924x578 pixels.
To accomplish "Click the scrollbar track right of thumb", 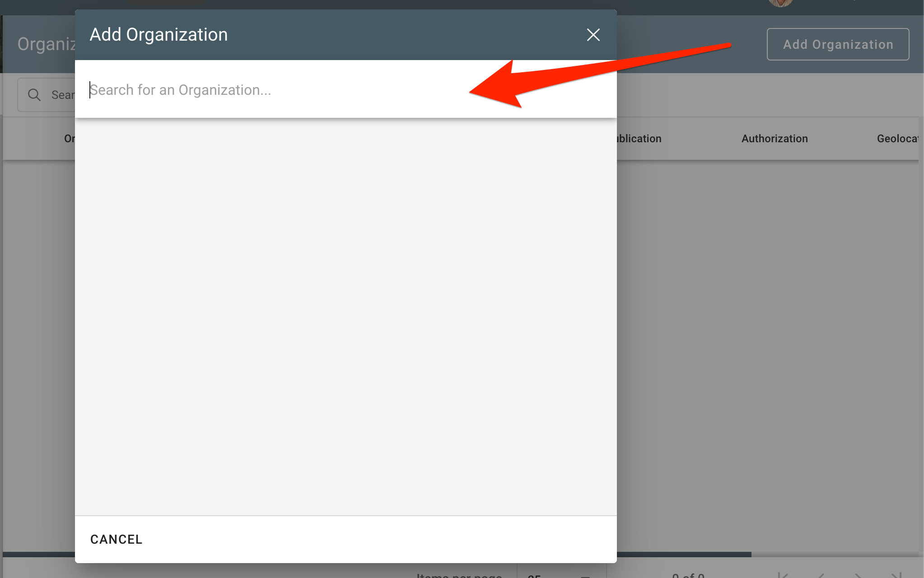I will coord(835,554).
